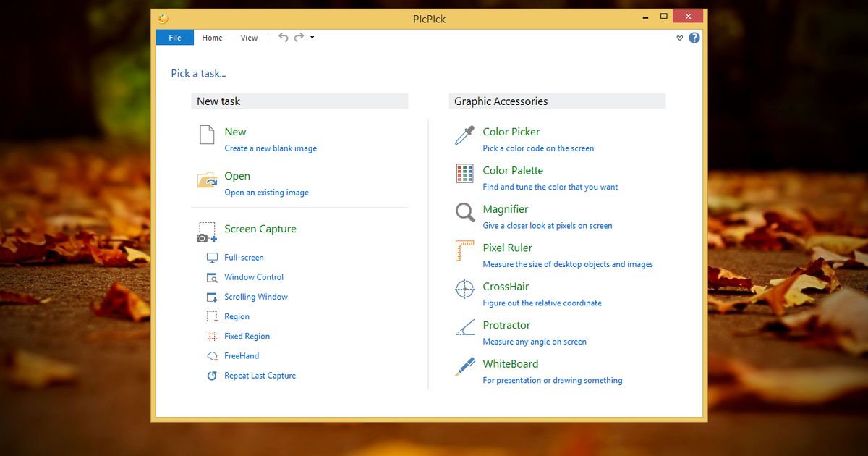Click the dotted Region capture icon
This screenshot has width=868, height=456.
point(212,316)
